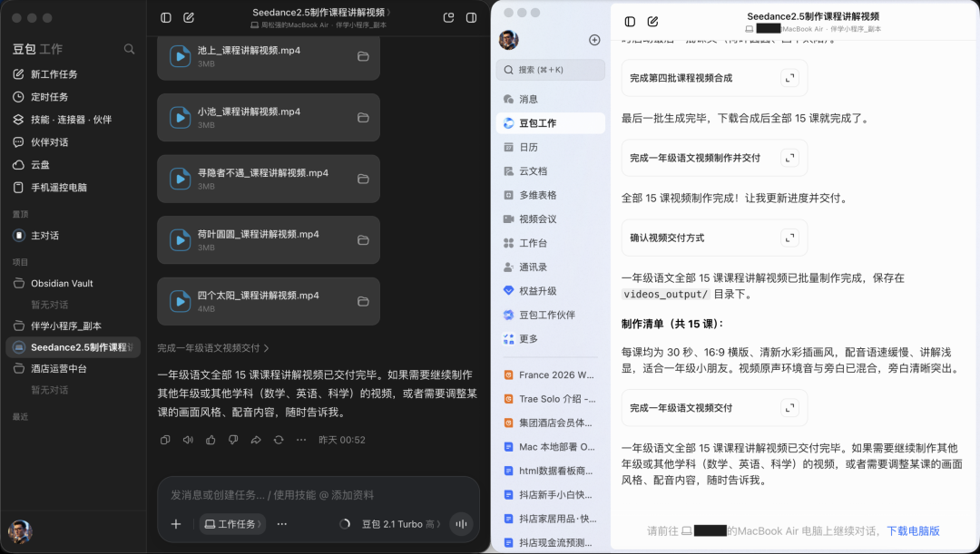Viewport: 980px width, 554px height.
Task: Click the share arrow icon below reply
Action: click(x=256, y=440)
